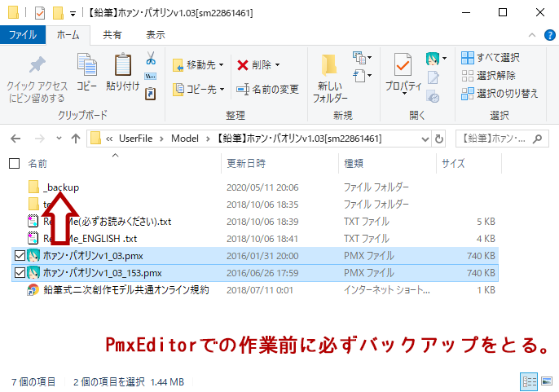Sort by Date modified (更新日時) column
The width and height of the screenshot is (559, 392).
[246, 164]
